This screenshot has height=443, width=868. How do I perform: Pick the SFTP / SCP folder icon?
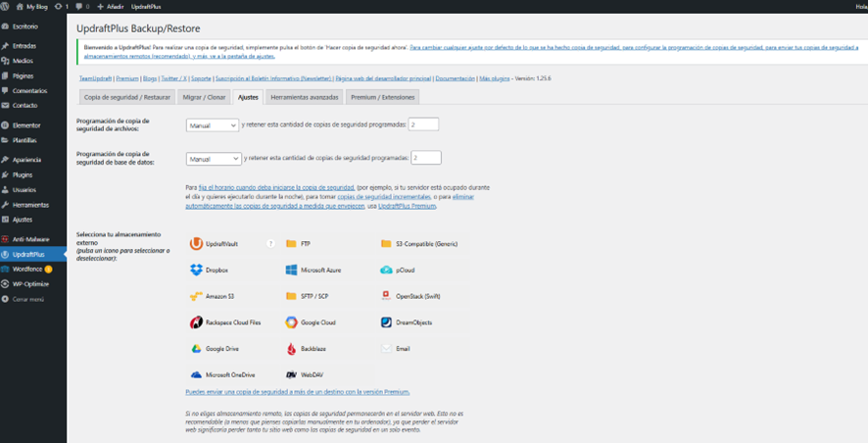(291, 296)
